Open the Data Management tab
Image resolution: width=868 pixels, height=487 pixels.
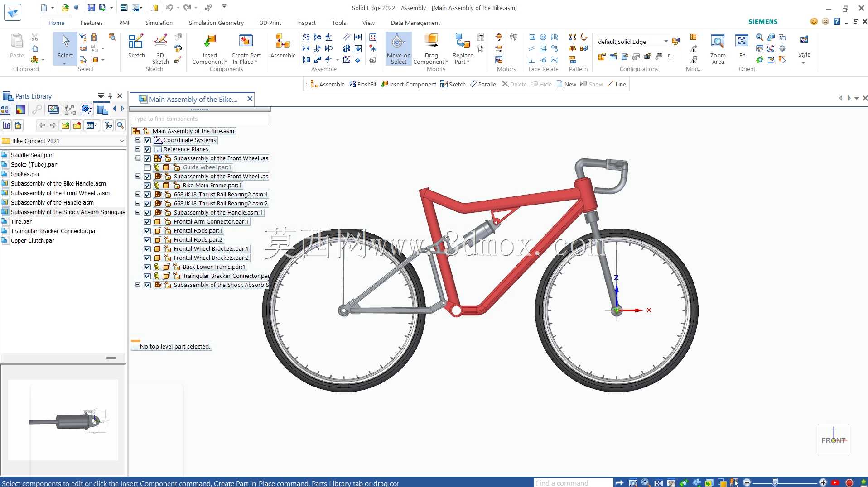click(x=415, y=23)
